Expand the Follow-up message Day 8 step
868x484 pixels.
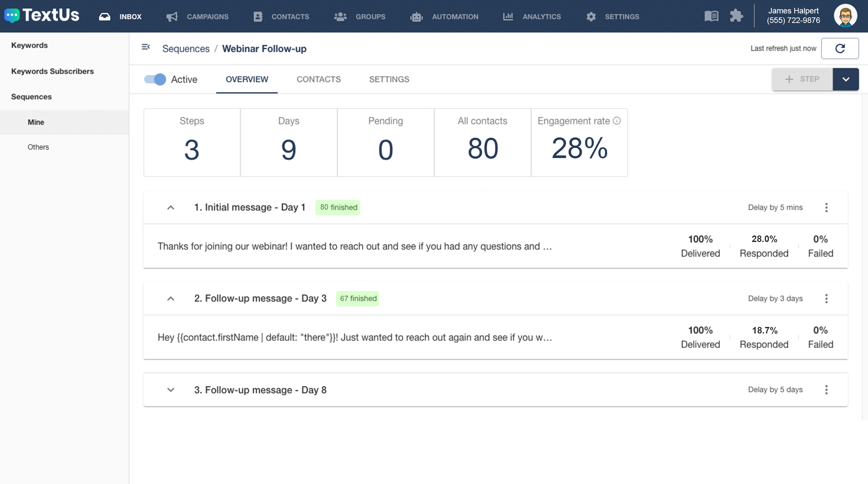171,390
